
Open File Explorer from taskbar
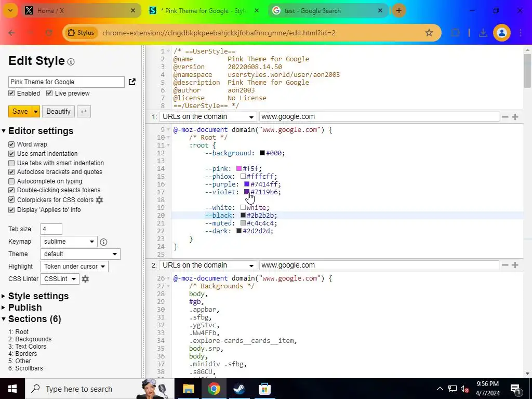[x=188, y=389]
